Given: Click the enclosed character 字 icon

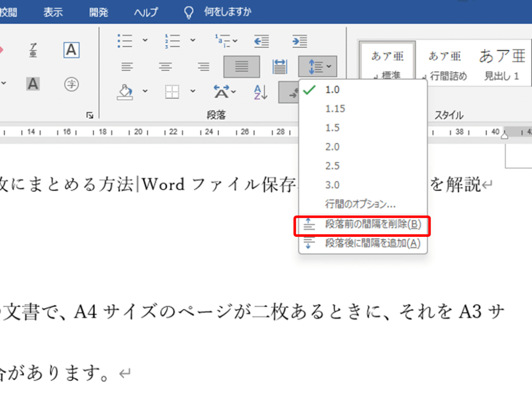Looking at the screenshot, I should [71, 83].
